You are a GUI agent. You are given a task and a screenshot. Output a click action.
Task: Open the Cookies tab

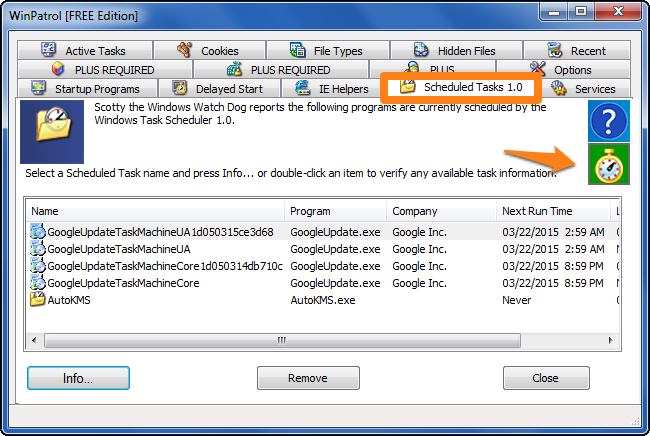(x=209, y=50)
